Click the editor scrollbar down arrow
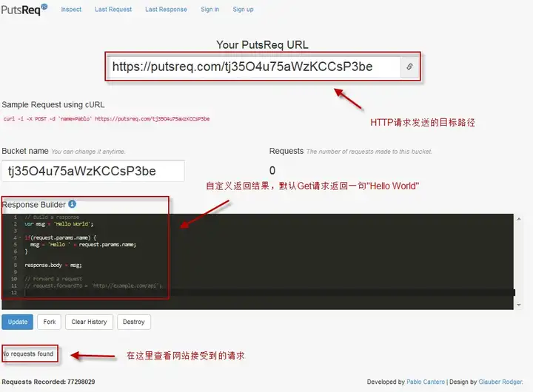The width and height of the screenshot is (533, 392). coord(519,305)
